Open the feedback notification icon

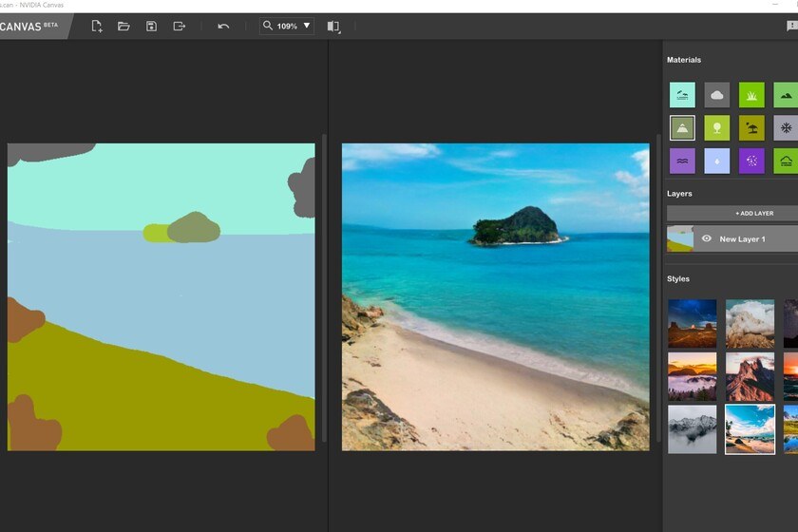(791, 27)
